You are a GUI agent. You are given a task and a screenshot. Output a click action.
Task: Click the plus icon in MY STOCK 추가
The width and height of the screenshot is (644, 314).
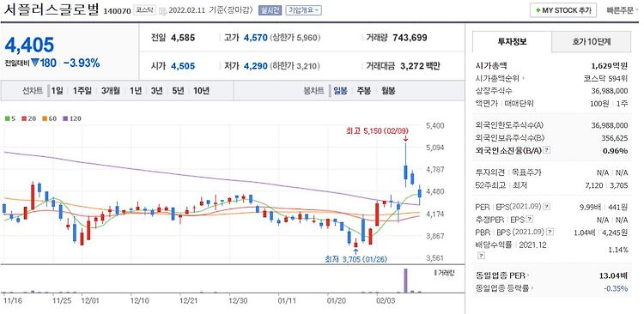pos(538,10)
